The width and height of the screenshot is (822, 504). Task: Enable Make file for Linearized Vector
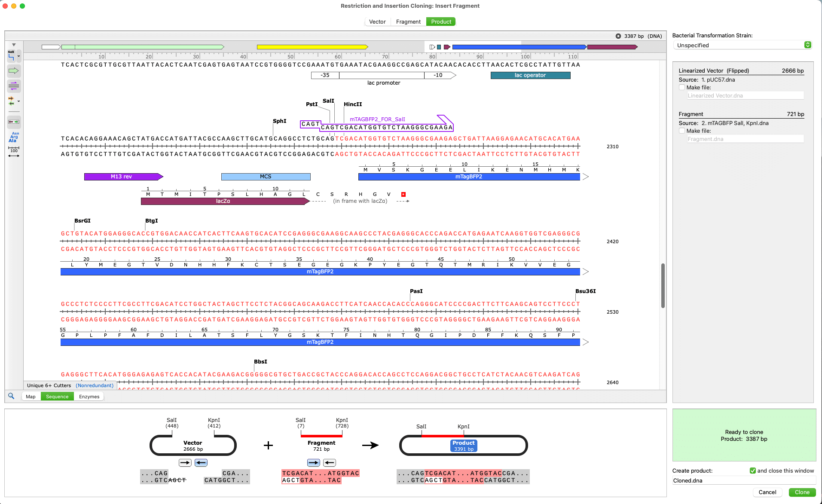coord(682,87)
